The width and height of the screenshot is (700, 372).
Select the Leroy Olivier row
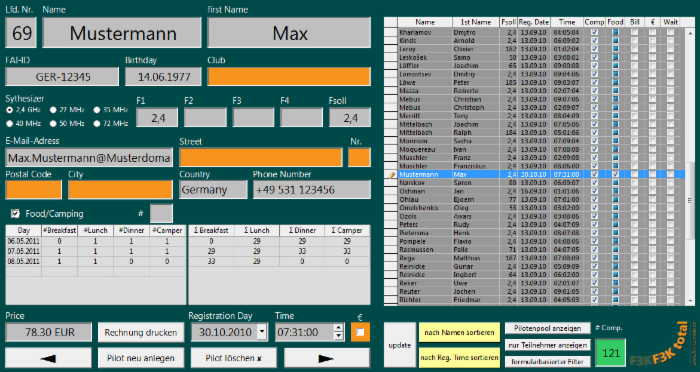(x=535, y=49)
